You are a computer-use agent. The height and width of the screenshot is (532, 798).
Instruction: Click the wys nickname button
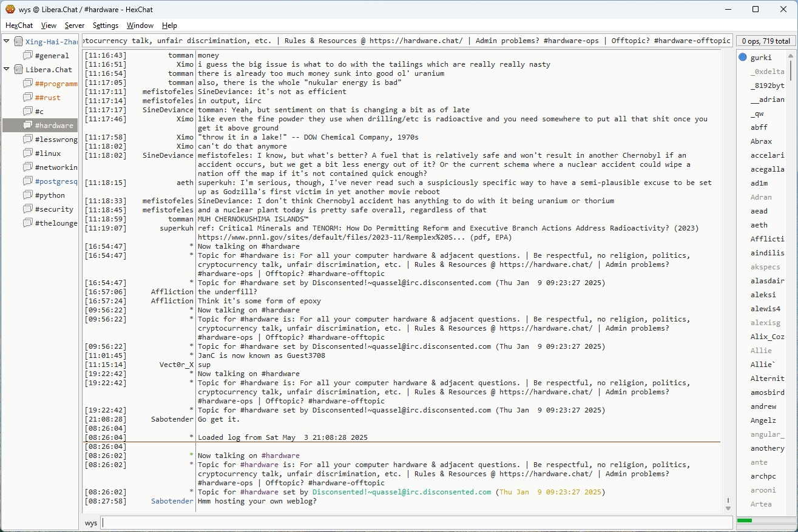coord(91,522)
